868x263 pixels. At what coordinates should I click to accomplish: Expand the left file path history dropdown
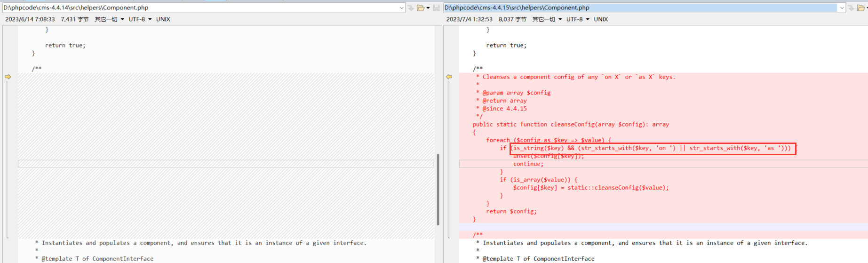(401, 8)
